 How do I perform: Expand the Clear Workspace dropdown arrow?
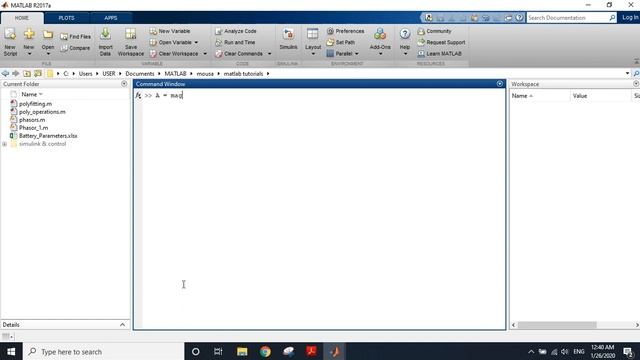coord(205,54)
